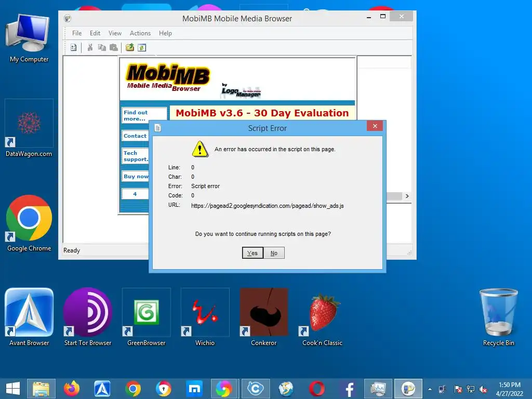Click the MobiMB logo banner

point(168,78)
